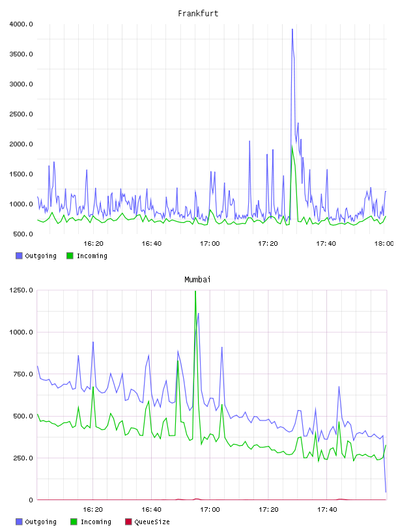Click the 3000.0 y-axis label in Frankfurt chart
Screen dimensions: 396x532
[x=21, y=84]
